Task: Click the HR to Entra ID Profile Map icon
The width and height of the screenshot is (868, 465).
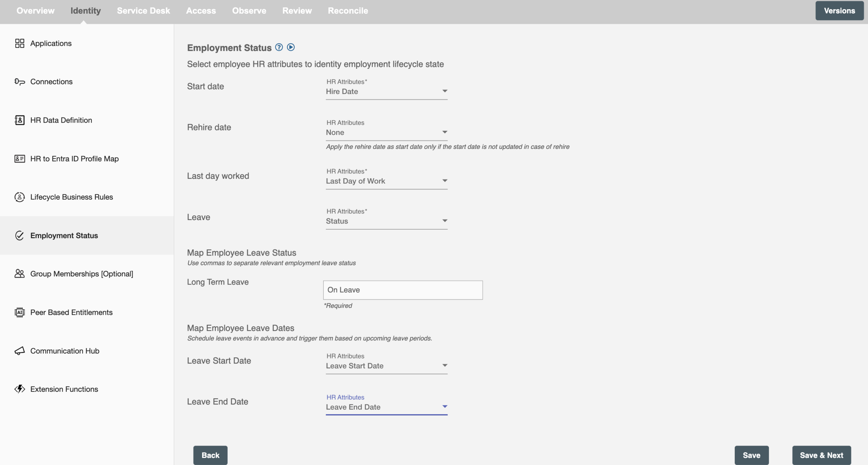Action: coord(19,159)
